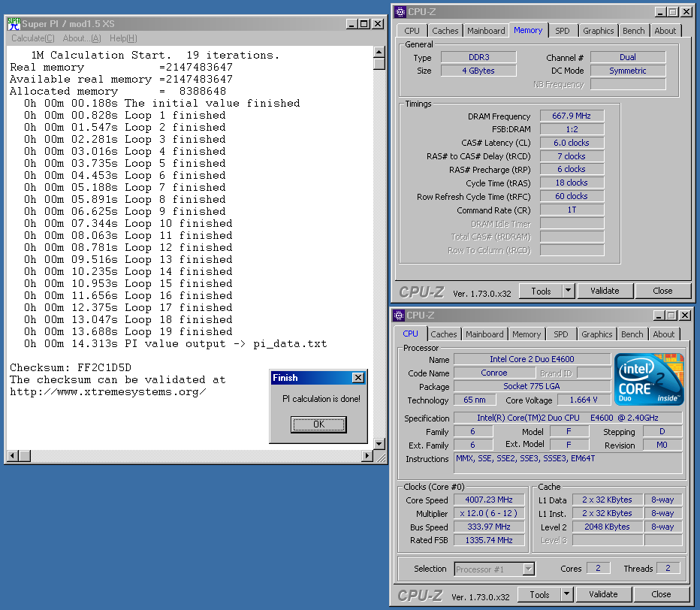This screenshot has height=610, width=700.
Task: Click the xtremesystems.org URL text
Action: [107, 392]
